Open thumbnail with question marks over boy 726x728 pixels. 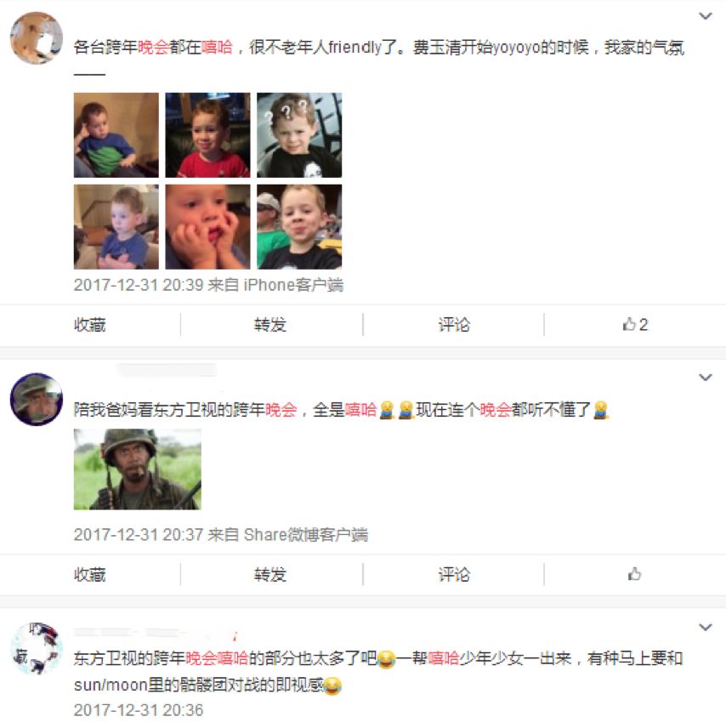(299, 135)
